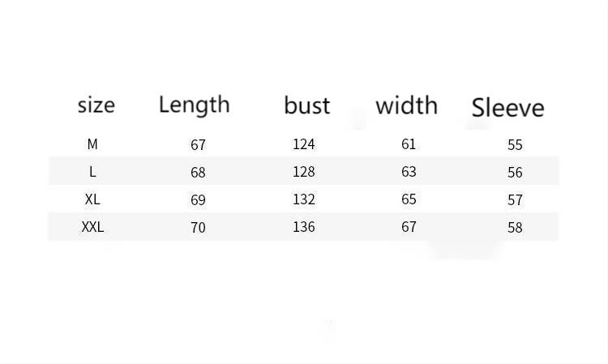Click sleeve value 56 in the L row
Viewport: 608px width, 364px height.
[x=515, y=173]
